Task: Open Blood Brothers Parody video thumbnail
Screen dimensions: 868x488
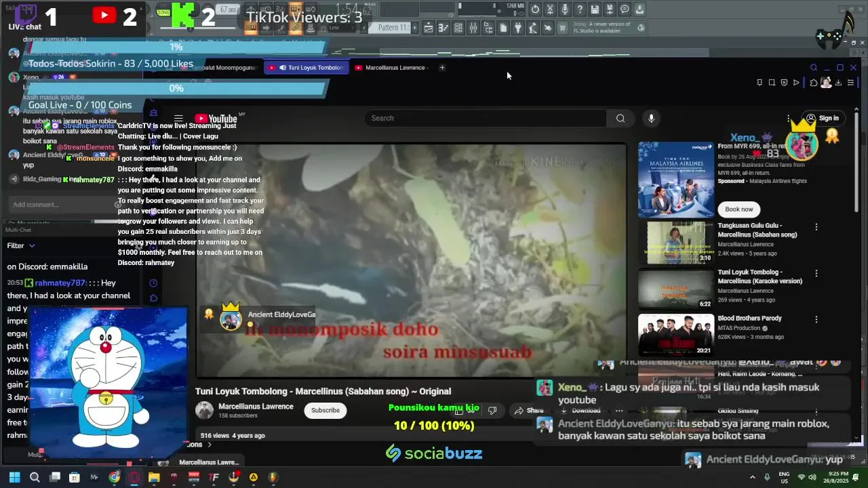Action: pos(676,335)
